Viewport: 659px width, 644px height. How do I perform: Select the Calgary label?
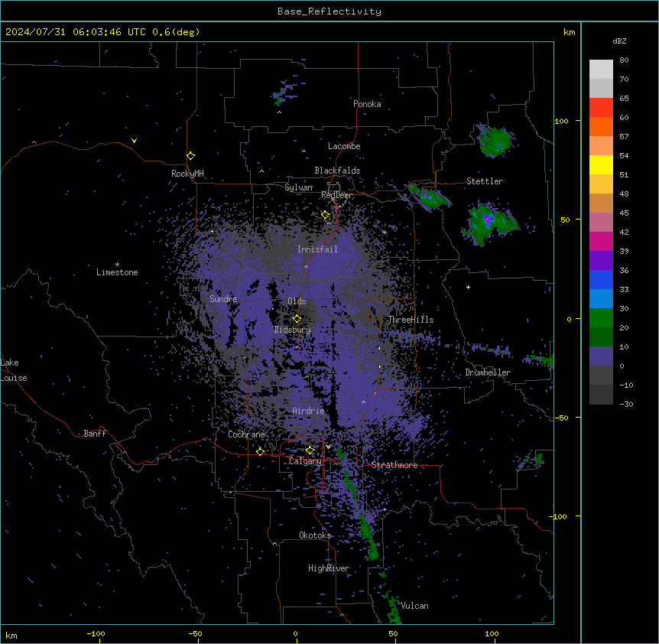tap(305, 461)
